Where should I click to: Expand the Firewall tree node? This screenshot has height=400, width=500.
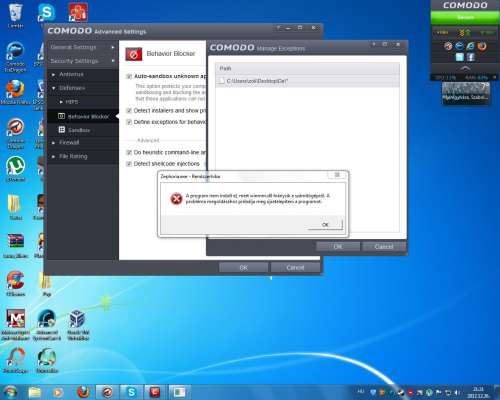53,143
